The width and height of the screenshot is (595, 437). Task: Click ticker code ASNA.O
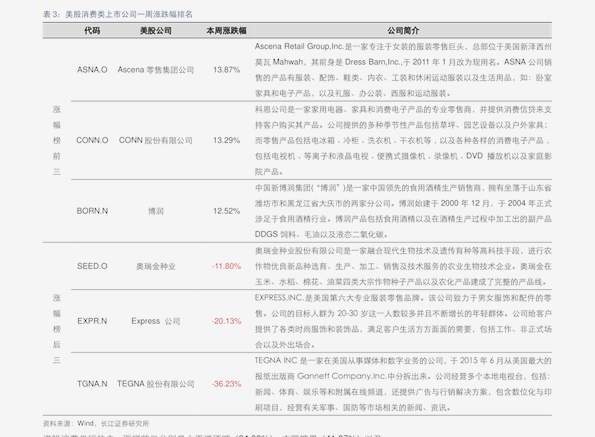click(92, 70)
